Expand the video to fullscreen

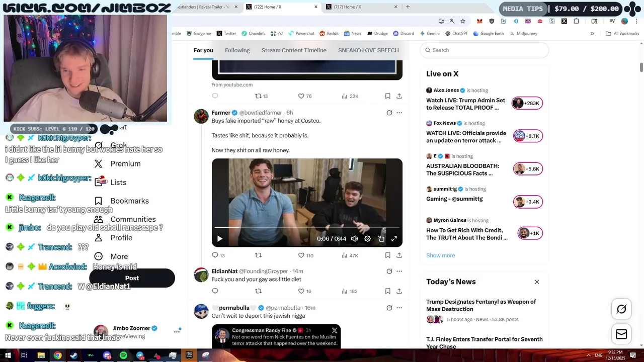point(394,239)
